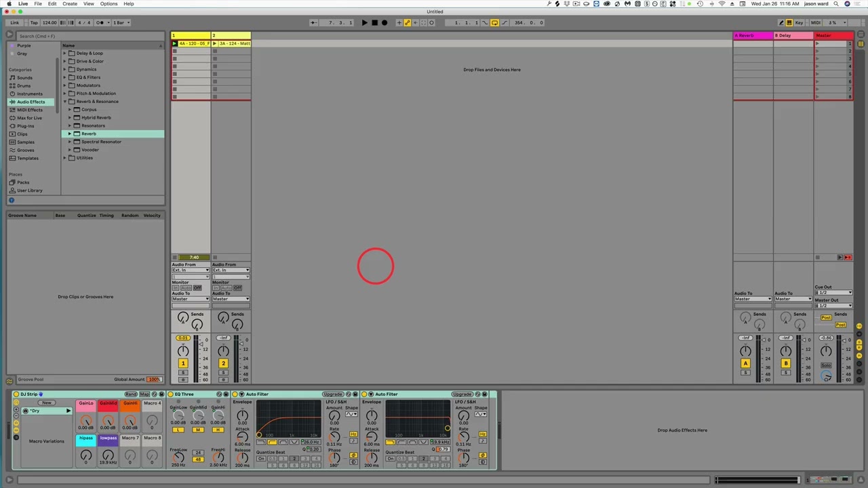This screenshot has height=488, width=868.
Task: Arm the Arrangement Record button
Action: (384, 22)
